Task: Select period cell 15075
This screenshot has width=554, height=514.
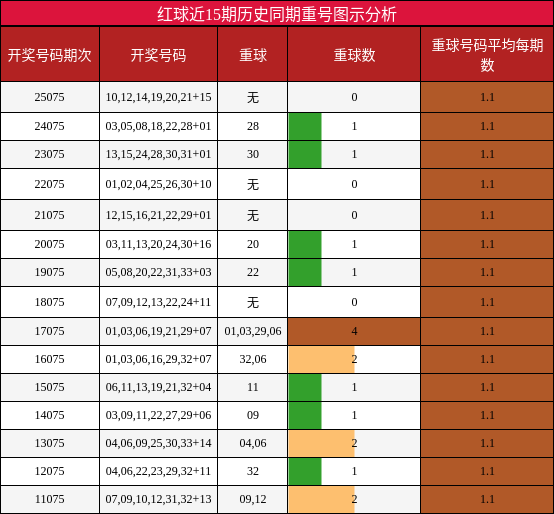Action: tap(49, 387)
